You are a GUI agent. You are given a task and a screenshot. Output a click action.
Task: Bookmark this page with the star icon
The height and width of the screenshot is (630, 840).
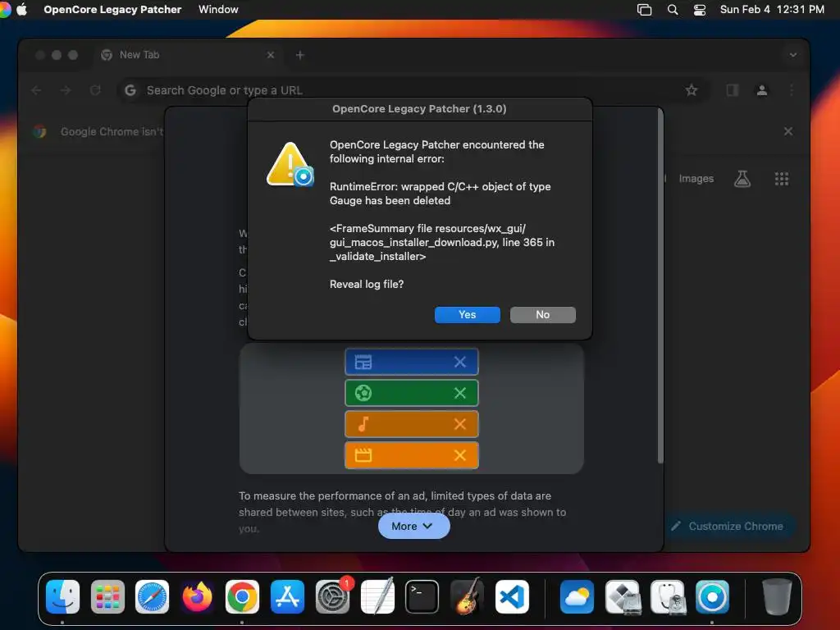[x=691, y=90]
